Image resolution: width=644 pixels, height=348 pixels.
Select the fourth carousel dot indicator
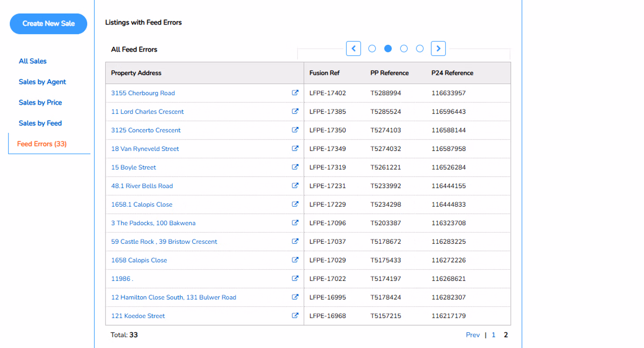(x=420, y=49)
